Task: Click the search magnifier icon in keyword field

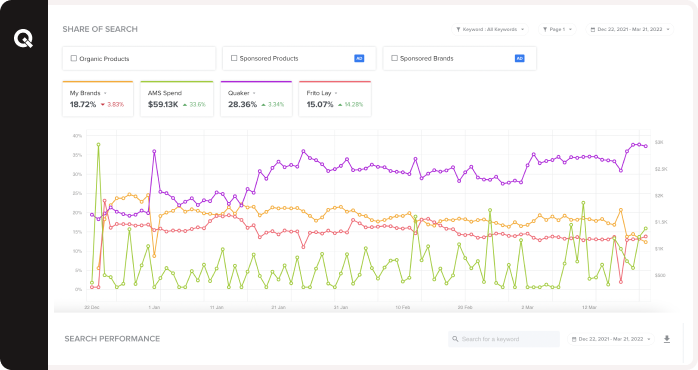Action: (455, 339)
